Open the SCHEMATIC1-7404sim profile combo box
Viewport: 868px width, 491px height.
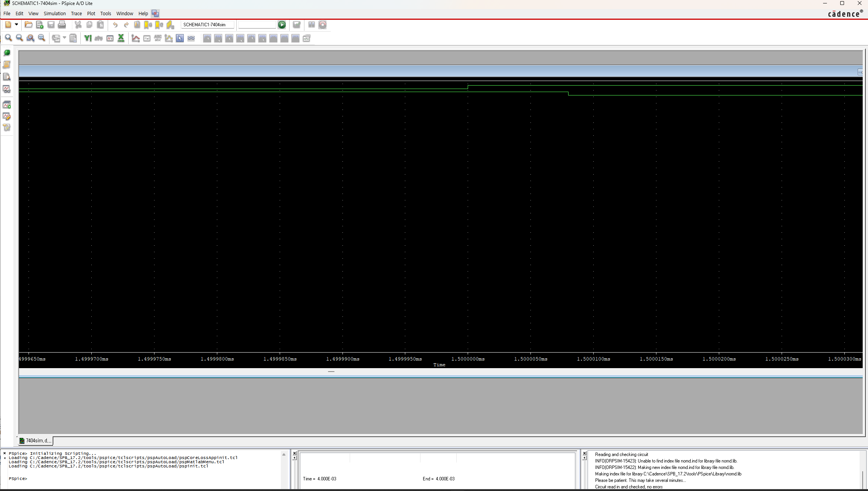[x=207, y=25]
